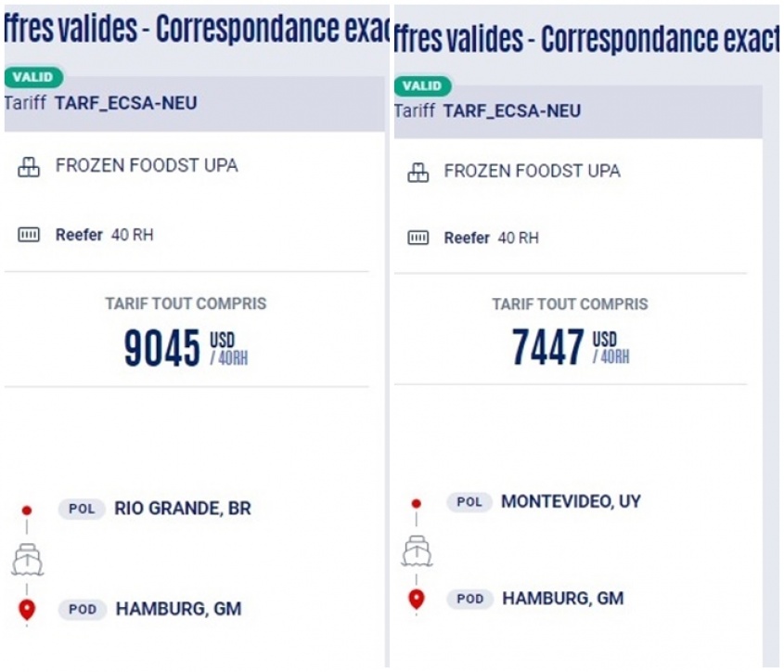
Task: Click the ship icon beside Rio Grande route
Action: coord(27,559)
